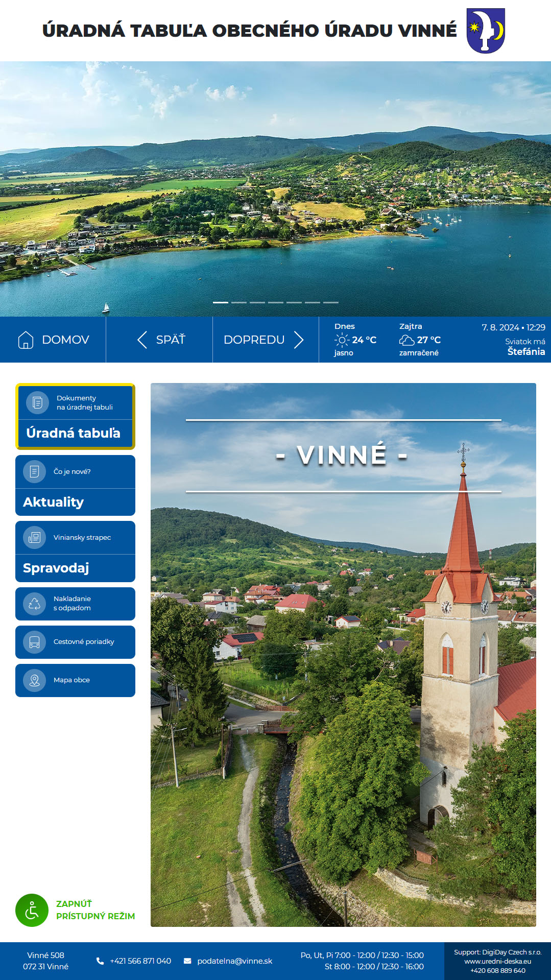Click the VINNÉ church photo
Image resolution: width=551 pixels, height=980 pixels.
(x=343, y=655)
